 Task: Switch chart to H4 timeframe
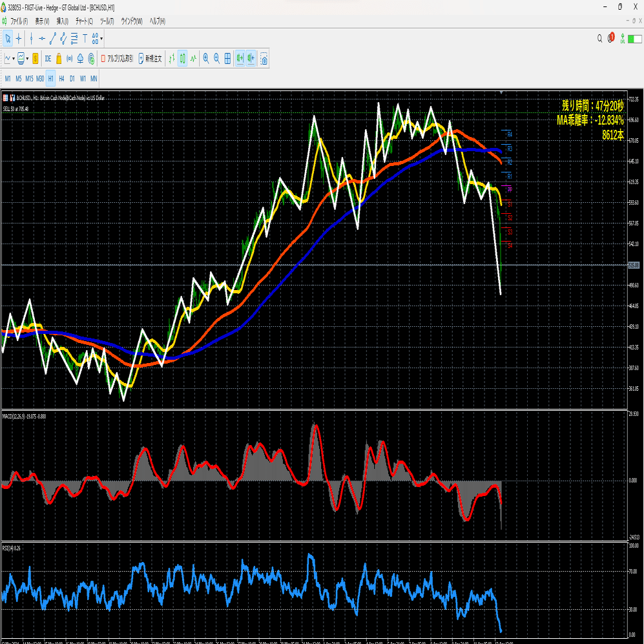61,78
